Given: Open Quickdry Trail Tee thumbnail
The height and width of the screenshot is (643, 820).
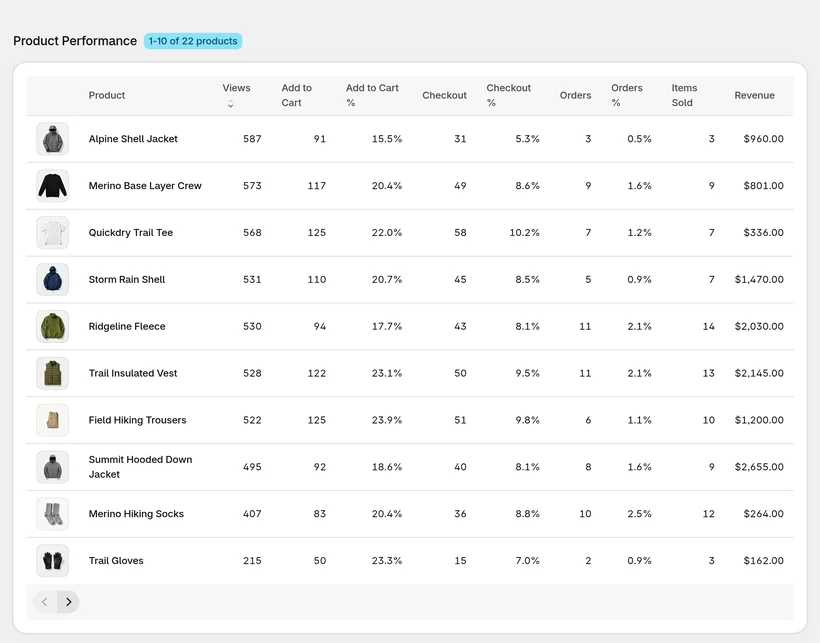Looking at the screenshot, I should coord(52,233).
